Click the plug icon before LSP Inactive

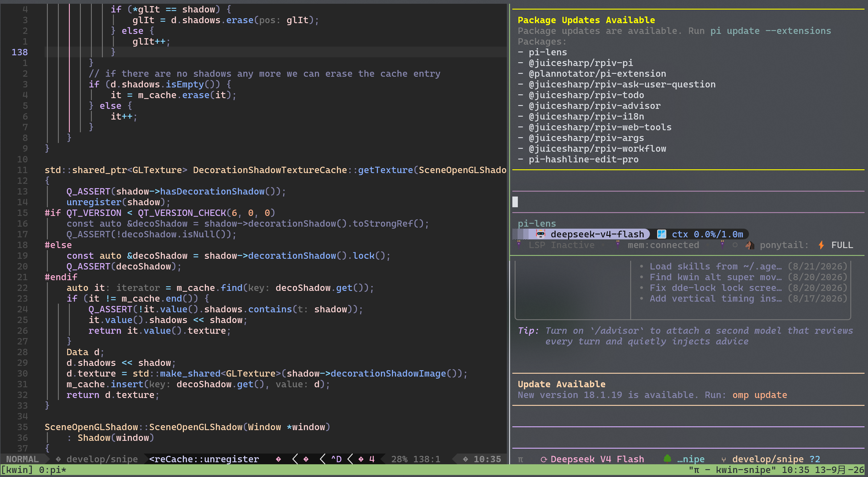(519, 245)
